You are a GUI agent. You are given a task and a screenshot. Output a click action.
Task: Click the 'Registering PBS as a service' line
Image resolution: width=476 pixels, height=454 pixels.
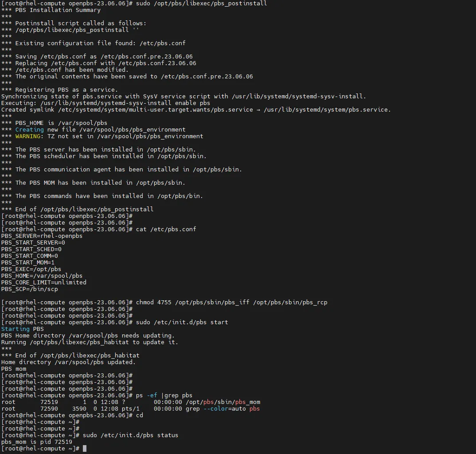[x=66, y=90]
